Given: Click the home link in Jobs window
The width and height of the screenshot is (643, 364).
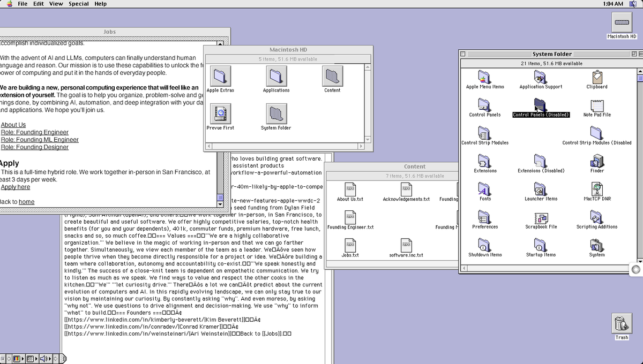Looking at the screenshot, I should 26,202.
